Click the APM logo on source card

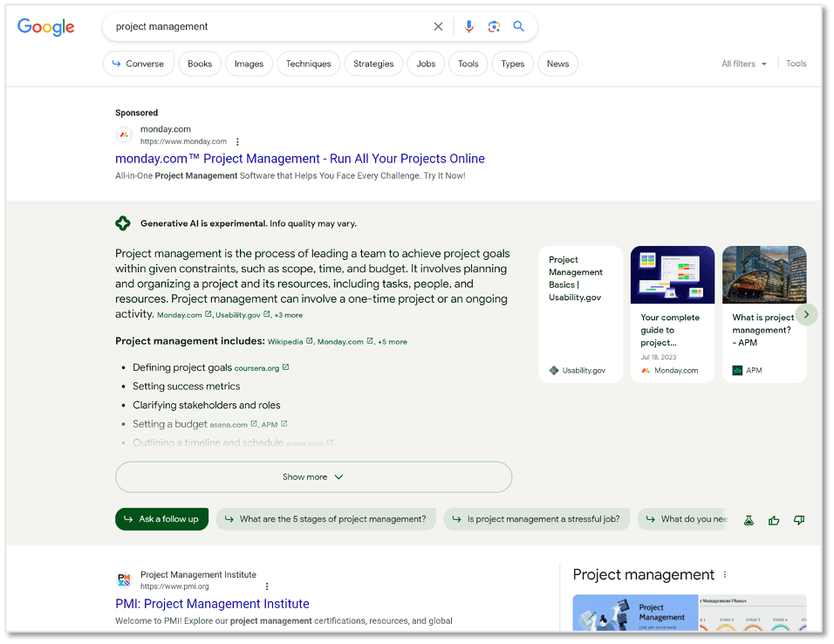tap(737, 371)
